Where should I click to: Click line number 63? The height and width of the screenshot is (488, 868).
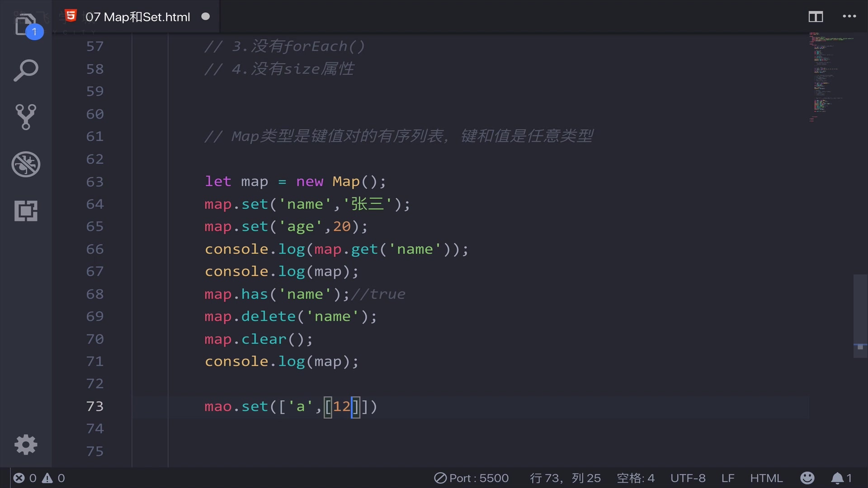point(95,182)
